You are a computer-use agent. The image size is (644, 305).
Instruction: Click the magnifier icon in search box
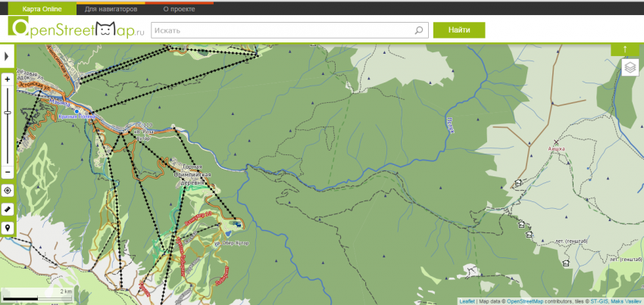[419, 31]
